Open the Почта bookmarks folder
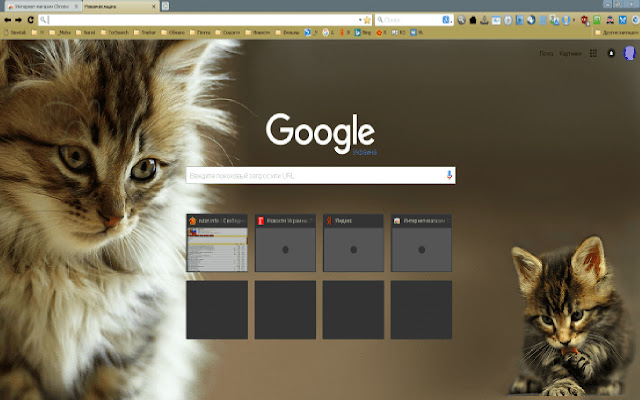Image resolution: width=640 pixels, height=400 pixels. (200, 32)
